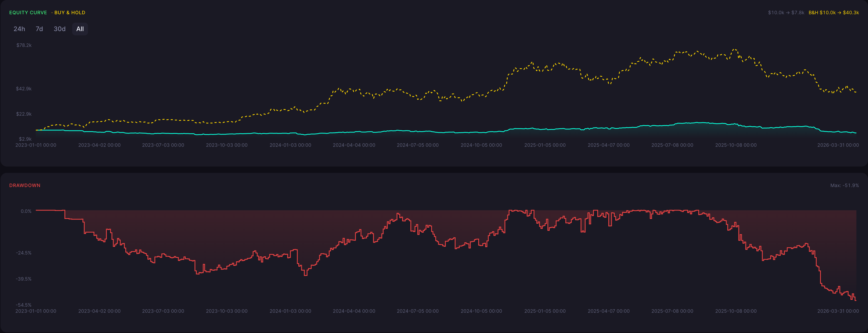Viewport: 868px width, 333px height.
Task: Click the Max: -51.9% drawdown value
Action: click(844, 185)
